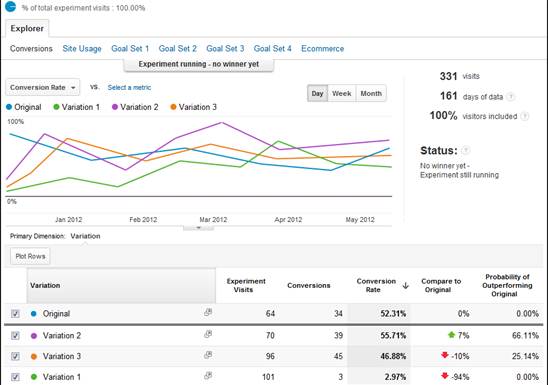548x385 pixels.
Task: Toggle the Variation 3 row checkbox
Action: [15, 356]
